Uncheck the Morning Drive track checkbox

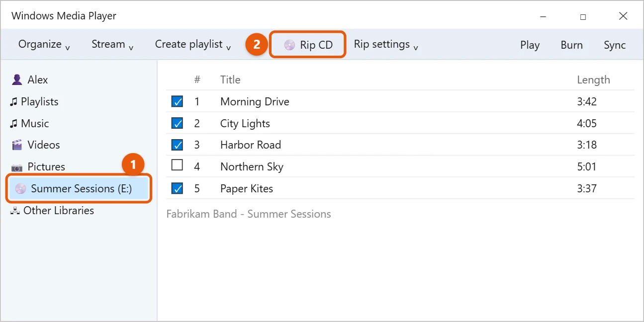177,101
